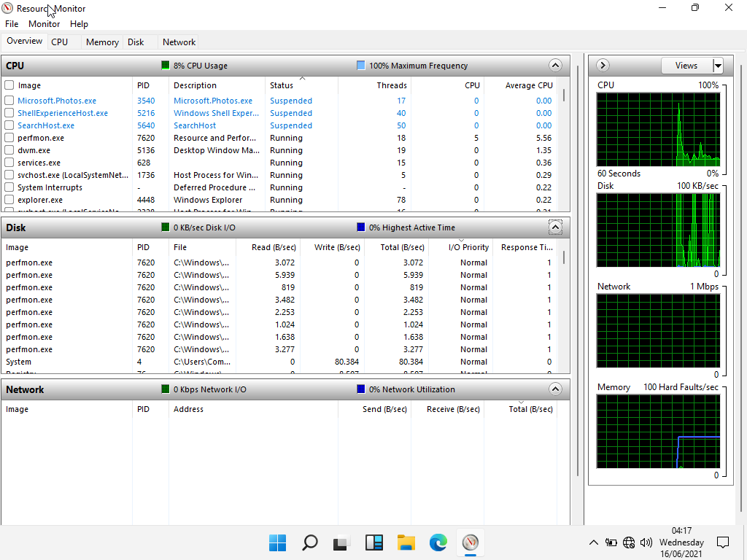Collapse the Disk section

(x=555, y=227)
